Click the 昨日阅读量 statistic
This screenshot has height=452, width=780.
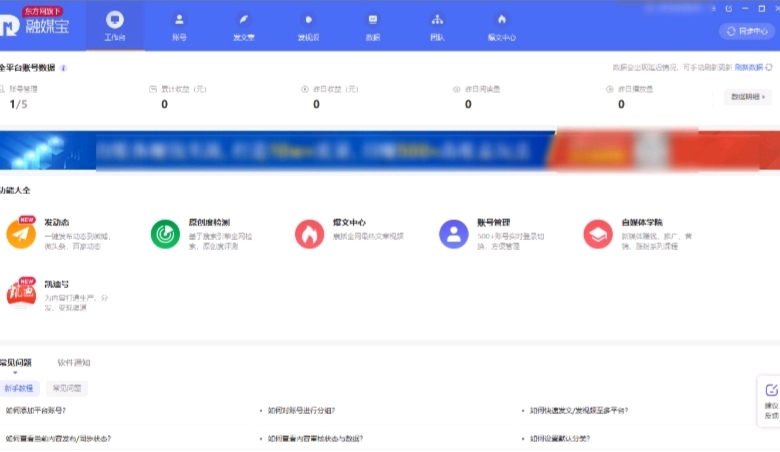point(477,97)
